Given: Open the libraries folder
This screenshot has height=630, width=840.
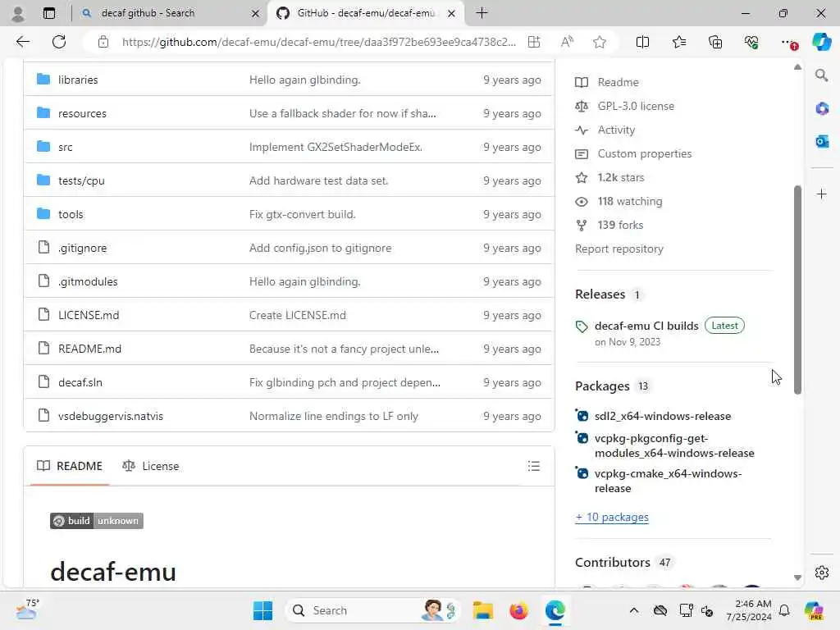Looking at the screenshot, I should point(78,80).
